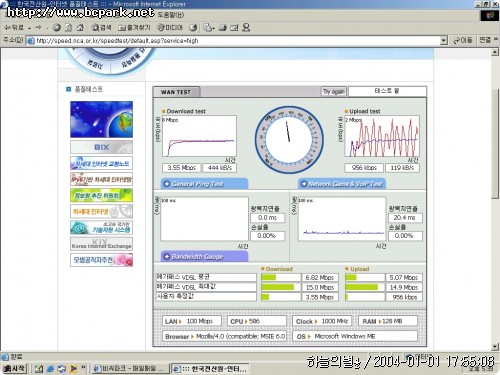Open the 초고속 국가망 기술지원 시스템 banner

[x=101, y=228]
